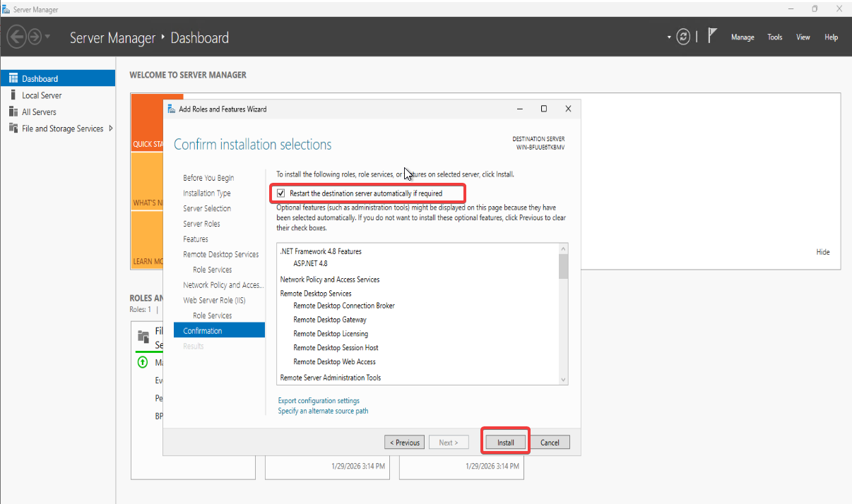Click the Install button
852x504 pixels.
(x=505, y=443)
